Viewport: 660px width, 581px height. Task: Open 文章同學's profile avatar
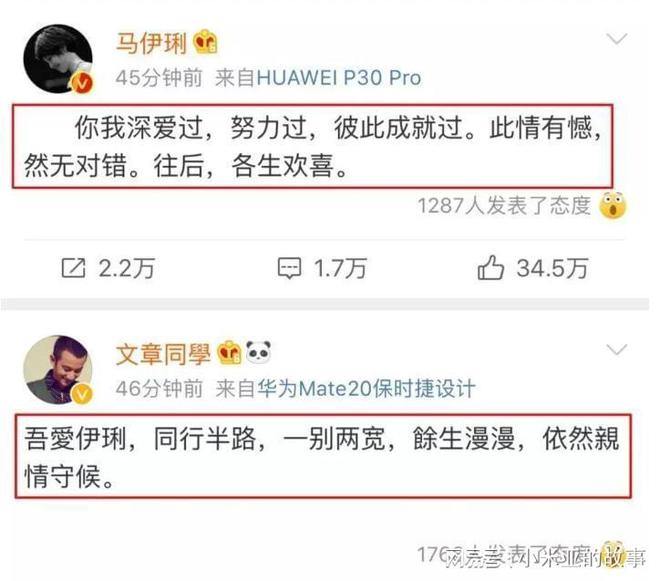[58, 370]
